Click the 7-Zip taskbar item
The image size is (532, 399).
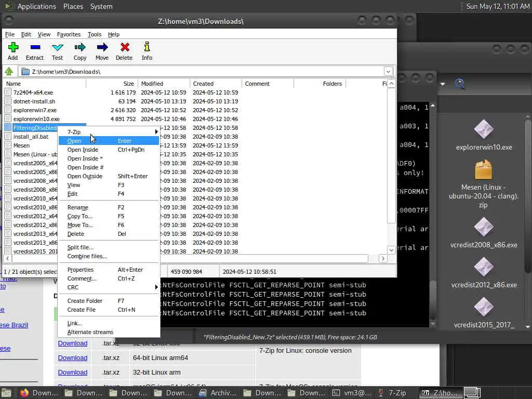tap(392, 393)
